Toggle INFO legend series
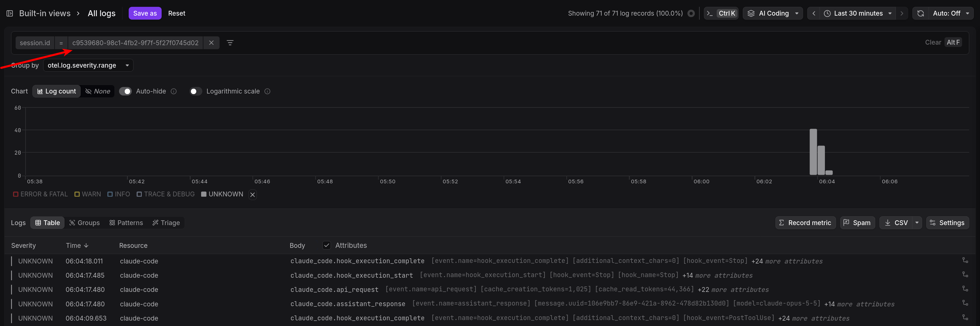This screenshot has width=980, height=326. pos(118,194)
